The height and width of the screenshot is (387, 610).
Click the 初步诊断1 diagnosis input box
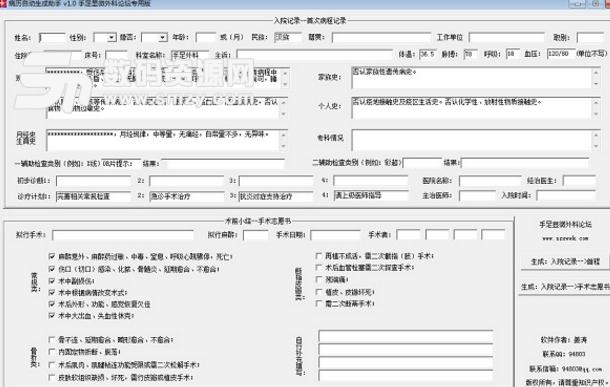click(93, 181)
